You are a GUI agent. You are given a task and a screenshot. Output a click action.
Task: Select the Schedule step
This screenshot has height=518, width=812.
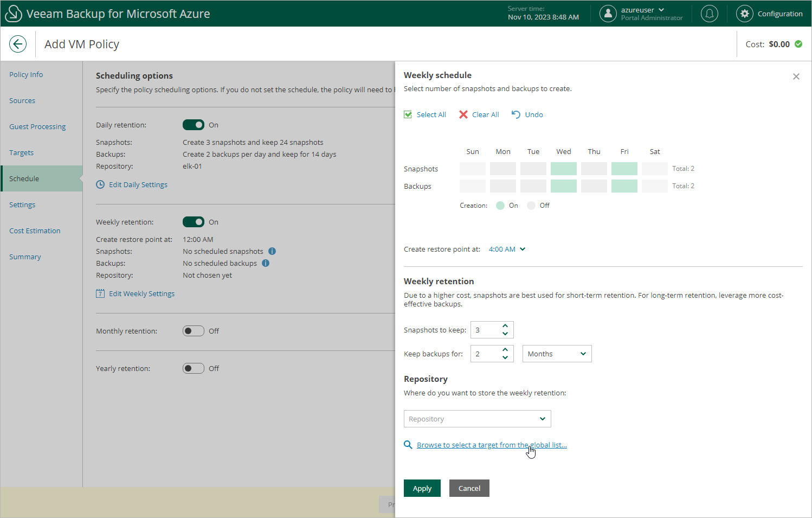41,178
